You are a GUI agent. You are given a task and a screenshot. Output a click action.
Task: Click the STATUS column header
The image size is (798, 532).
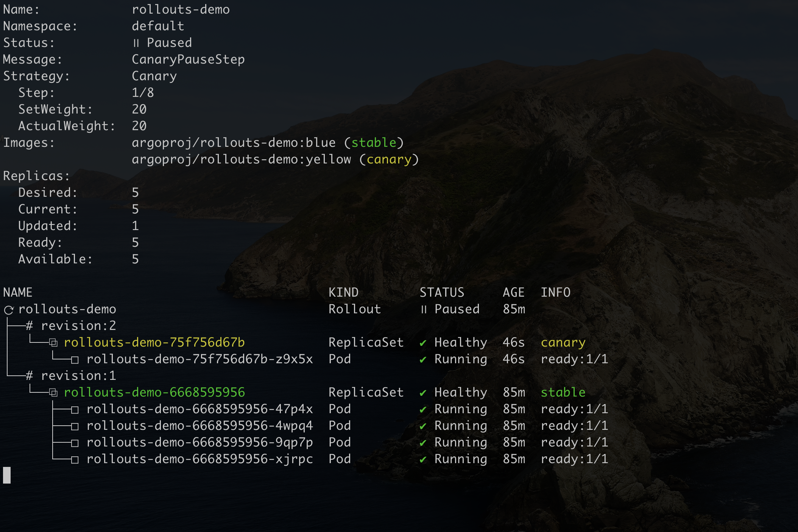(442, 292)
